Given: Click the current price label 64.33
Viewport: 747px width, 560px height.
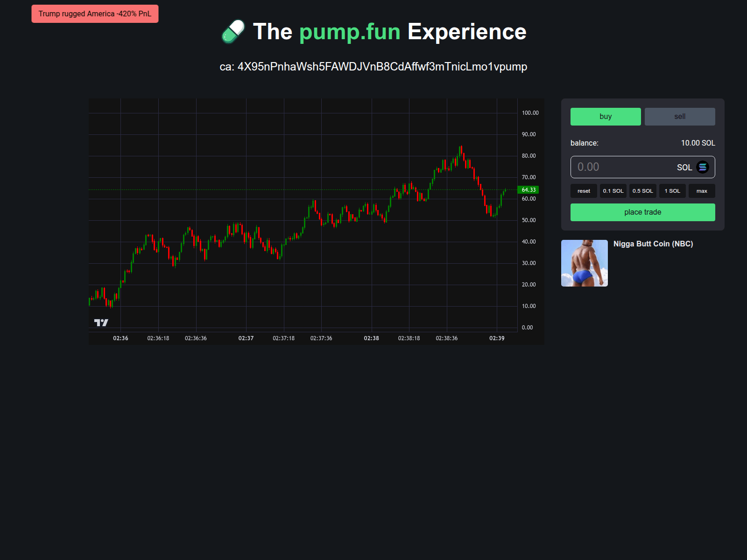Looking at the screenshot, I should point(529,190).
